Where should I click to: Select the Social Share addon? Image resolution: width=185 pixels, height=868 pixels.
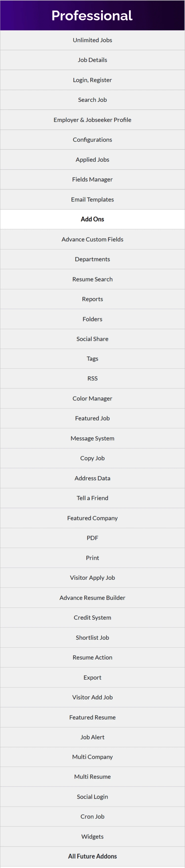(x=92, y=339)
